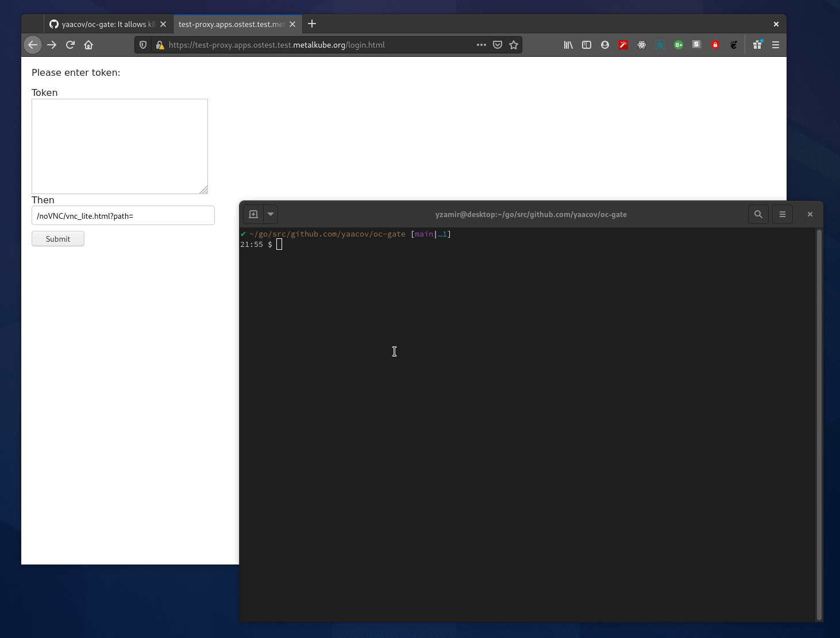
Task: Open Firefox account menu
Action: (605, 45)
